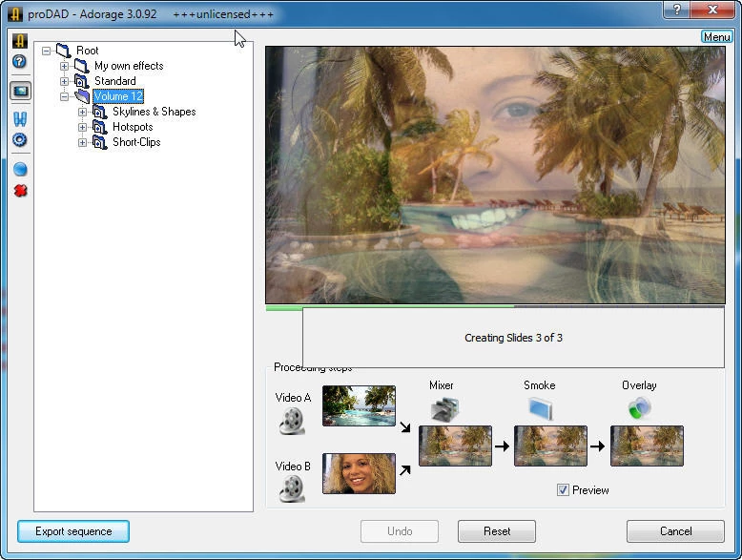Click the Overlay step icon
742x560 pixels.
pos(639,409)
